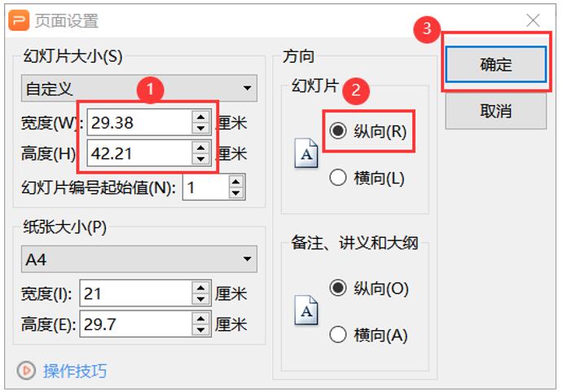Choose 纵向(O) for notes and handouts
This screenshot has width=563, height=392.
[338, 288]
